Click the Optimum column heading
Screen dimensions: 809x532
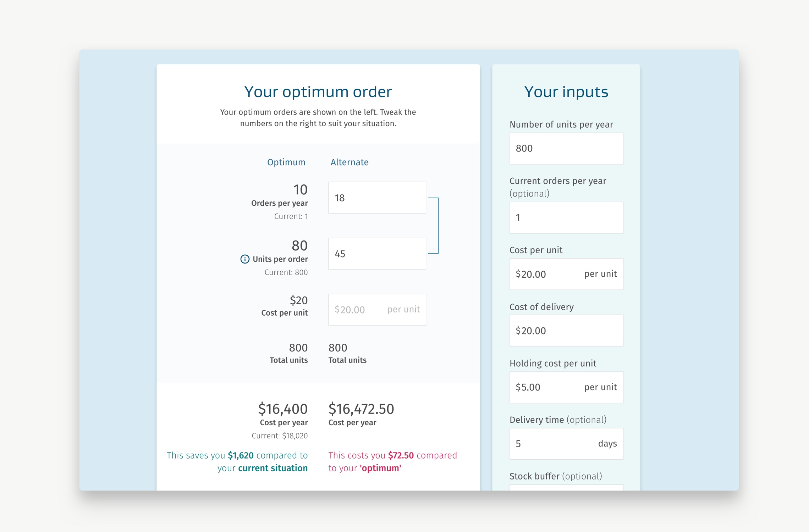pos(286,162)
